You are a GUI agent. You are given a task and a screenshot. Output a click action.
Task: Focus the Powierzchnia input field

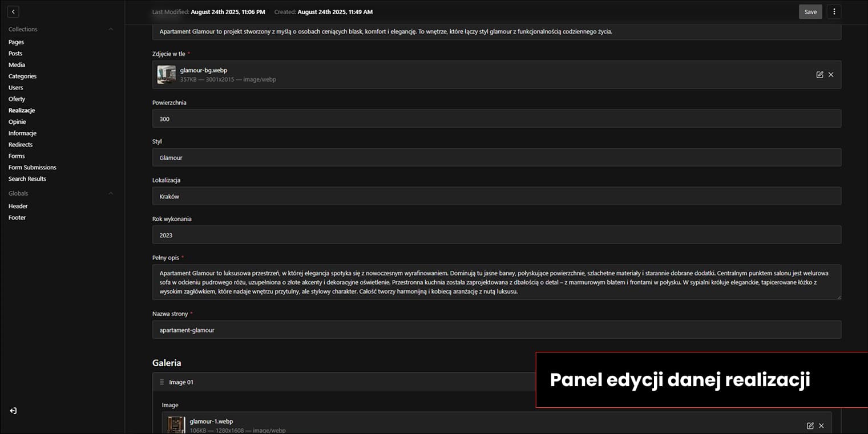(x=496, y=119)
